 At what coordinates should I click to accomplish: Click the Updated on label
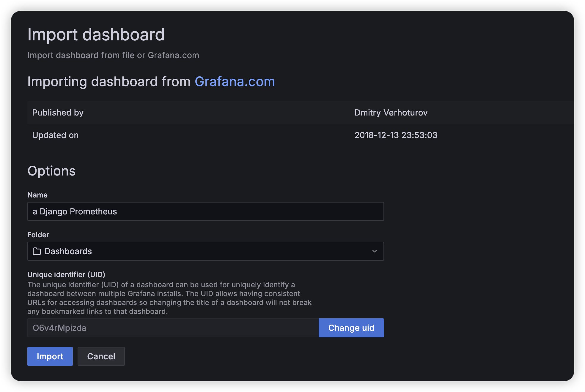coord(55,135)
